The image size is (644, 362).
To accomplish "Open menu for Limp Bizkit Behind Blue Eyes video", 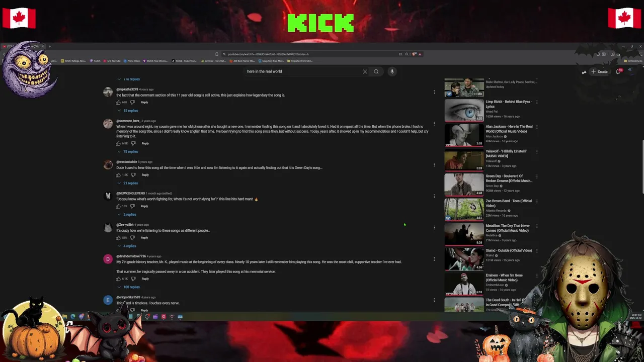I will (537, 102).
